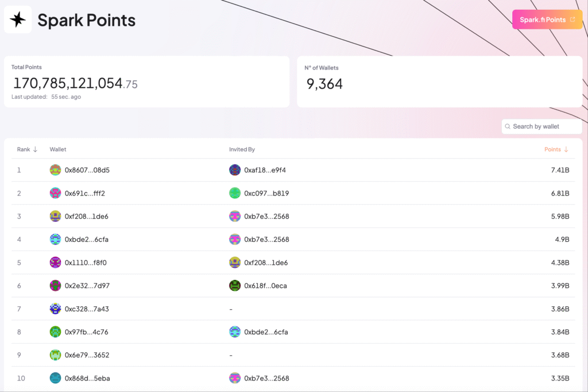This screenshot has height=392, width=588.
Task: Click the 5.98B points value
Action: (x=560, y=216)
